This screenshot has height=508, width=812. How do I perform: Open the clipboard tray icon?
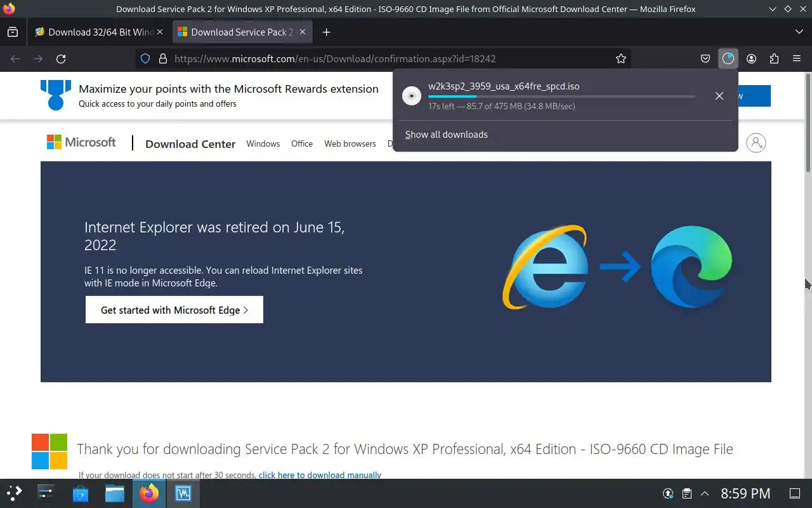click(x=686, y=493)
